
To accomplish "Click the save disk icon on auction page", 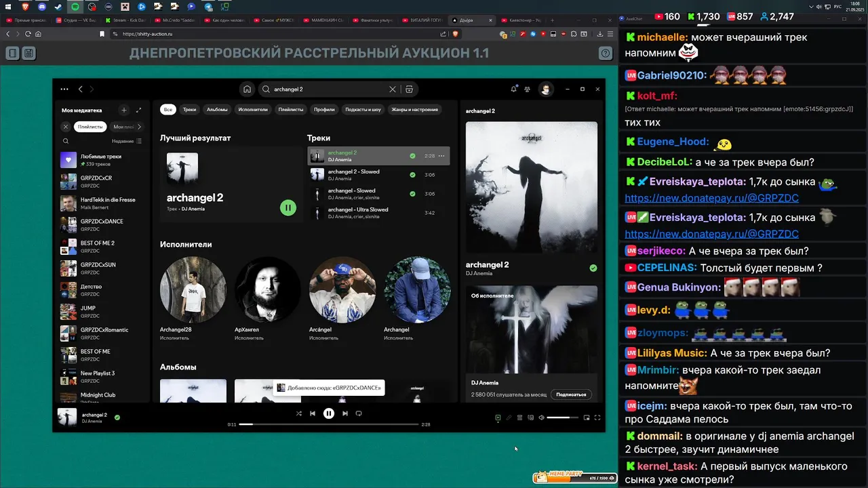I will (x=28, y=53).
